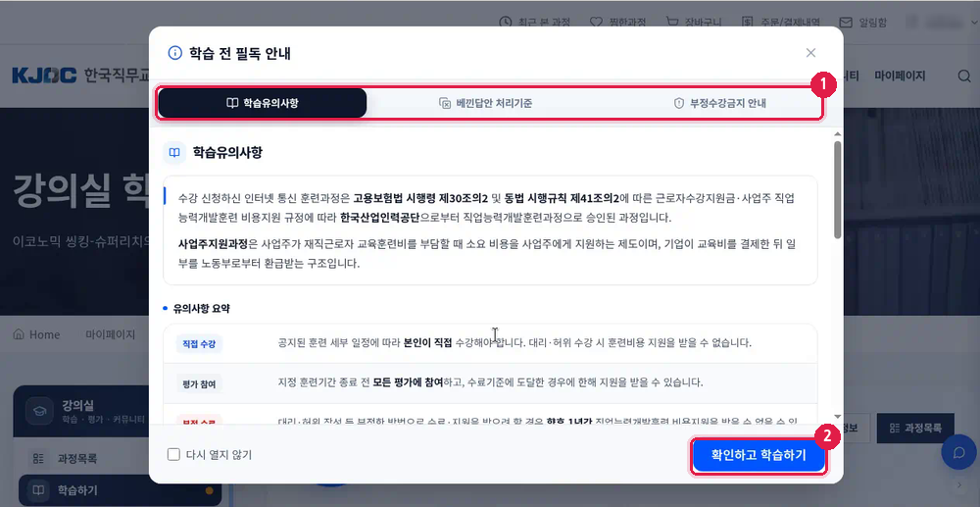This screenshot has height=507, width=980.
Task: Click the 유의사항 요약 heading
Action: coord(201,308)
